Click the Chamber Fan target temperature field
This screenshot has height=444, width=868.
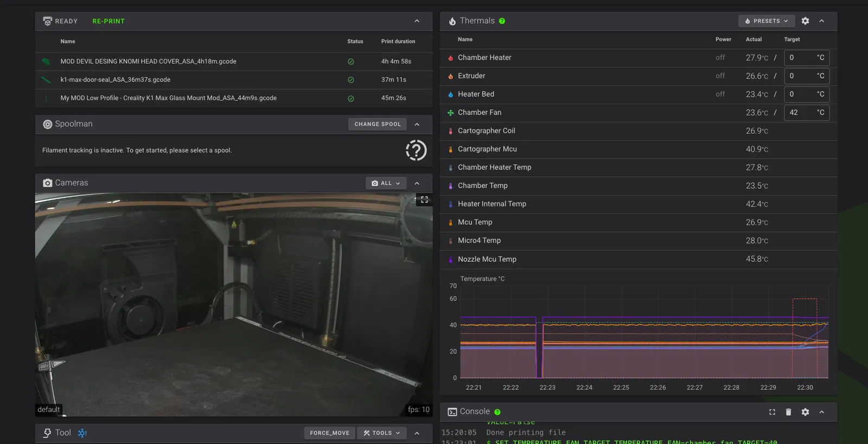[800, 113]
